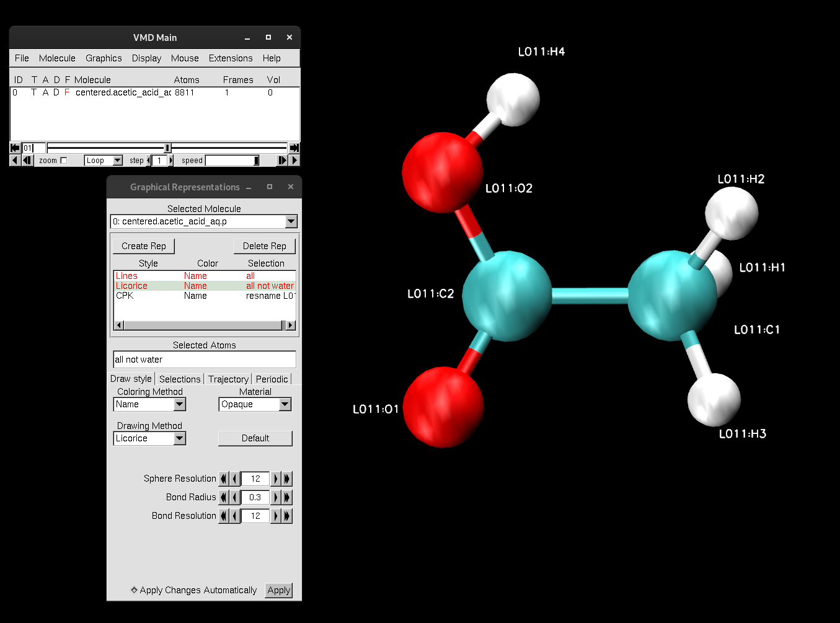Switch to the Trajectory tab

(x=228, y=379)
